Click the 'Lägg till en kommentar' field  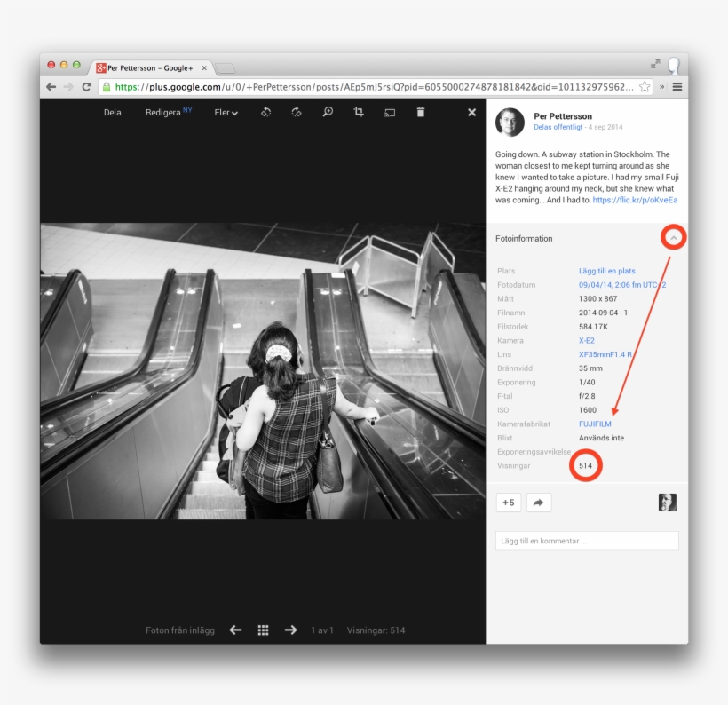click(x=587, y=541)
